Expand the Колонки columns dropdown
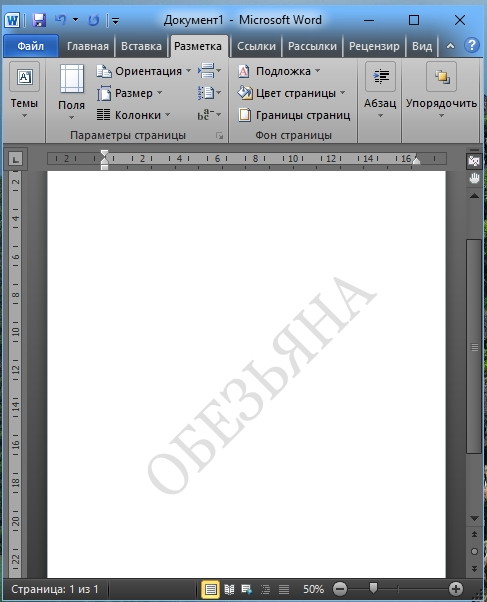 (x=133, y=115)
